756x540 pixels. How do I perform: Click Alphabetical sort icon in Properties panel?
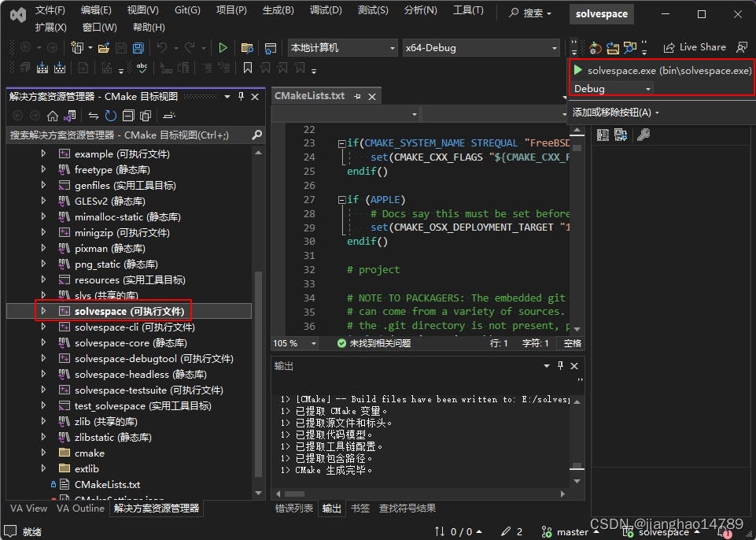(621, 135)
